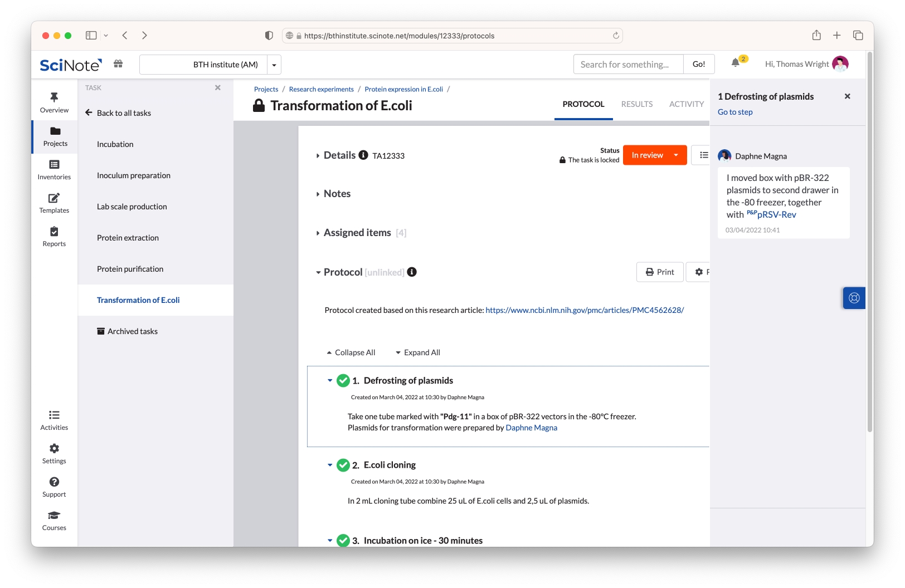Toggle completion check for Defrosting of plasmids
905x588 pixels.
tap(343, 381)
